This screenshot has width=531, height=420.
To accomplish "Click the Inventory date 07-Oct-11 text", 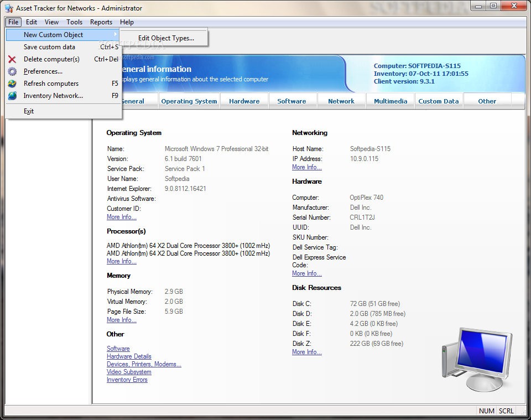I will (421, 74).
